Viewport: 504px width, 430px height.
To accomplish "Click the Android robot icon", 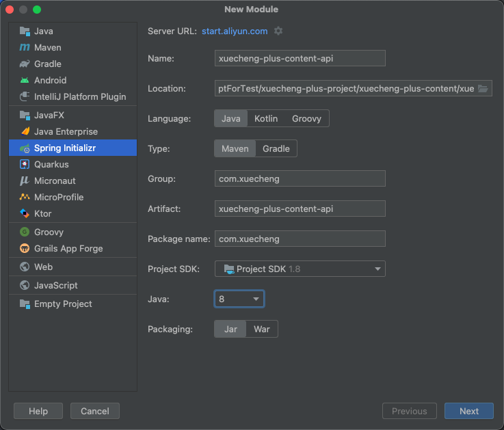I will [x=25, y=81].
